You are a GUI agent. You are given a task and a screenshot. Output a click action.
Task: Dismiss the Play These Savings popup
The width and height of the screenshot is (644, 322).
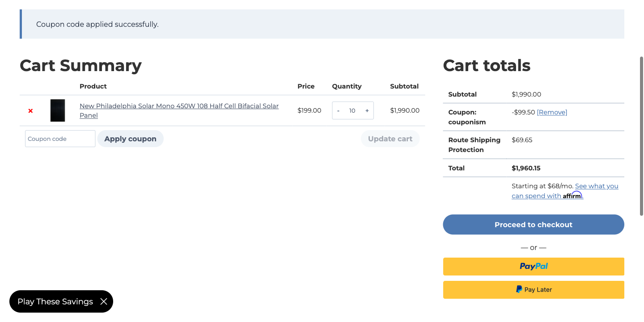pos(103,301)
